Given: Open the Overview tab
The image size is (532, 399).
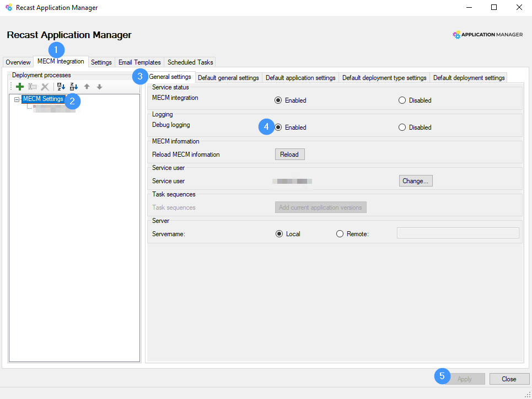Looking at the screenshot, I should (x=18, y=62).
